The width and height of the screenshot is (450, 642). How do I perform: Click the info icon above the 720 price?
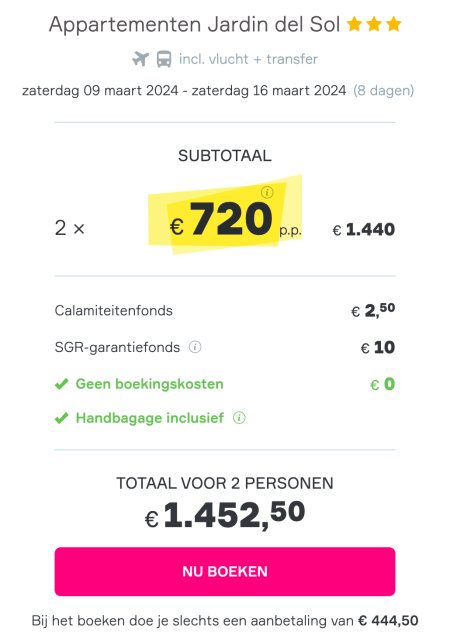pos(267,192)
